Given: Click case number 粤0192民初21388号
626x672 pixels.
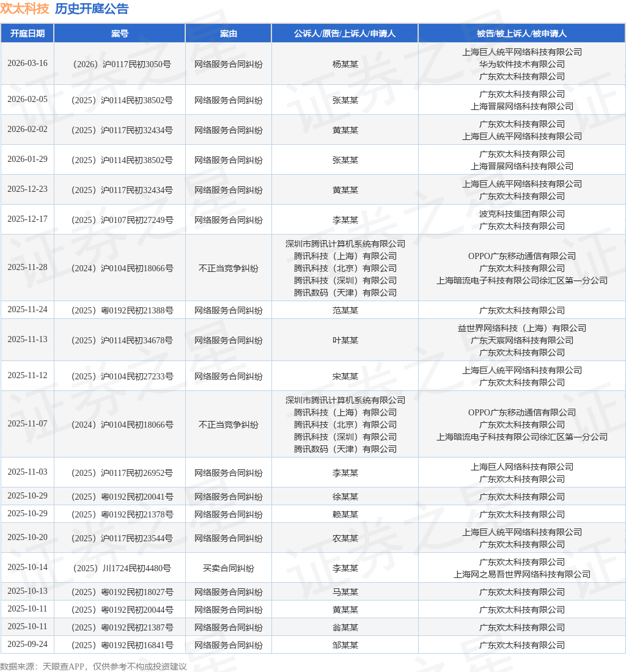Looking at the screenshot, I should (122, 310).
